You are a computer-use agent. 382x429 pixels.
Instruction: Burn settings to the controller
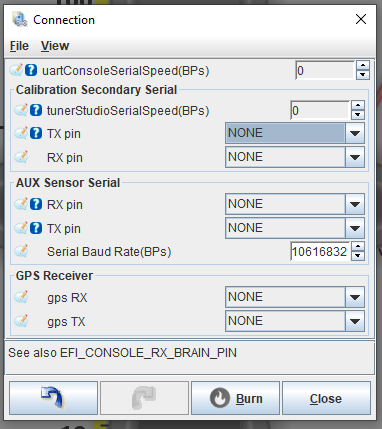point(235,398)
